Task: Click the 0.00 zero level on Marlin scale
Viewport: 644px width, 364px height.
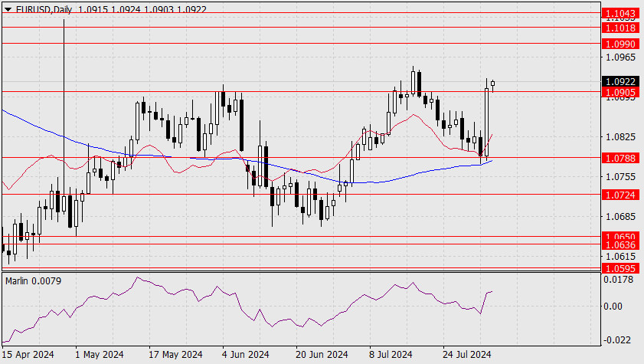Action: [613, 306]
